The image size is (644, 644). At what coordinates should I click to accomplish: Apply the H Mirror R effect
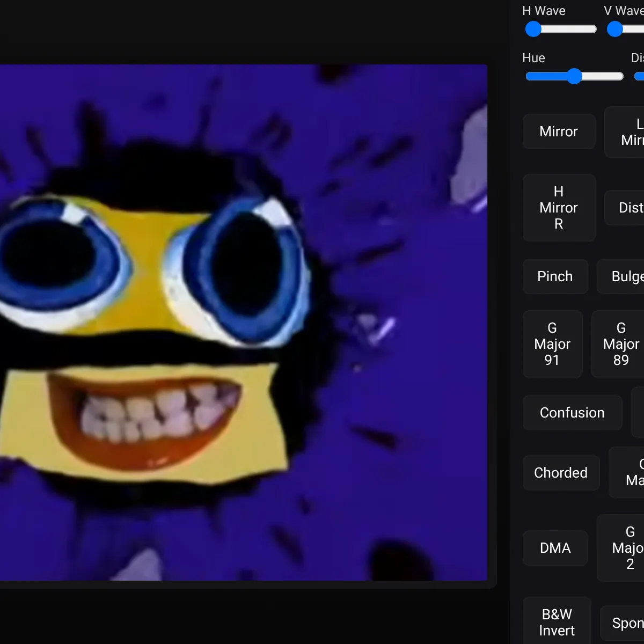coord(559,208)
